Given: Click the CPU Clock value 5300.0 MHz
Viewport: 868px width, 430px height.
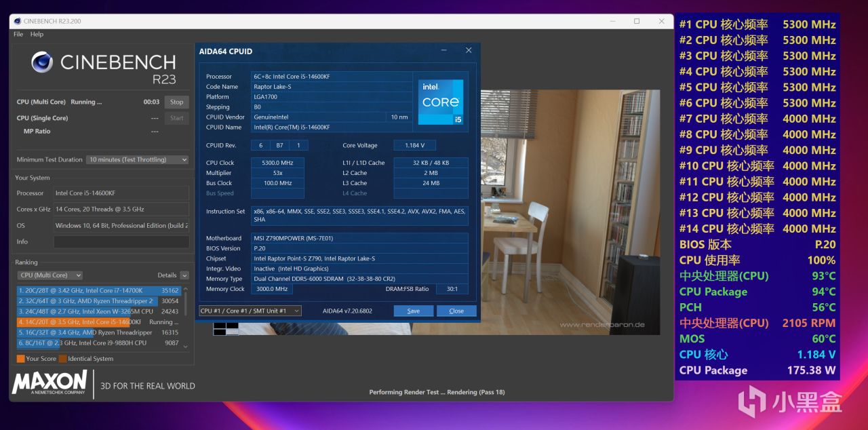Looking at the screenshot, I should click(277, 163).
